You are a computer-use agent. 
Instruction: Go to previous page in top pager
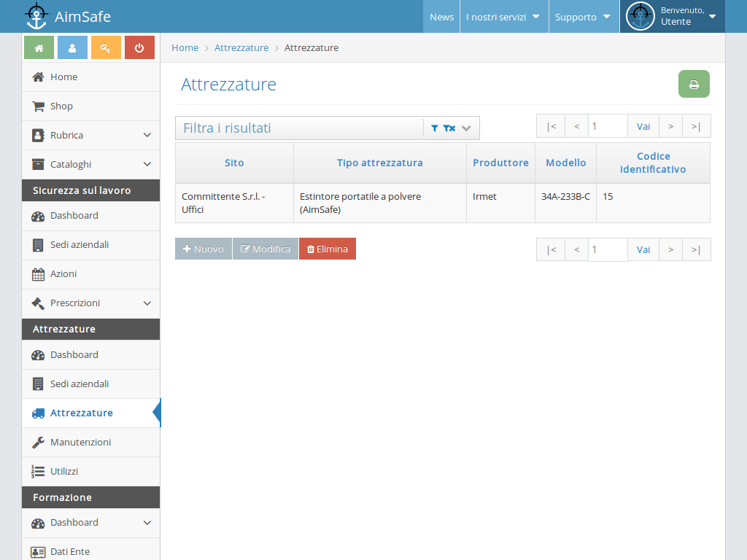(576, 126)
